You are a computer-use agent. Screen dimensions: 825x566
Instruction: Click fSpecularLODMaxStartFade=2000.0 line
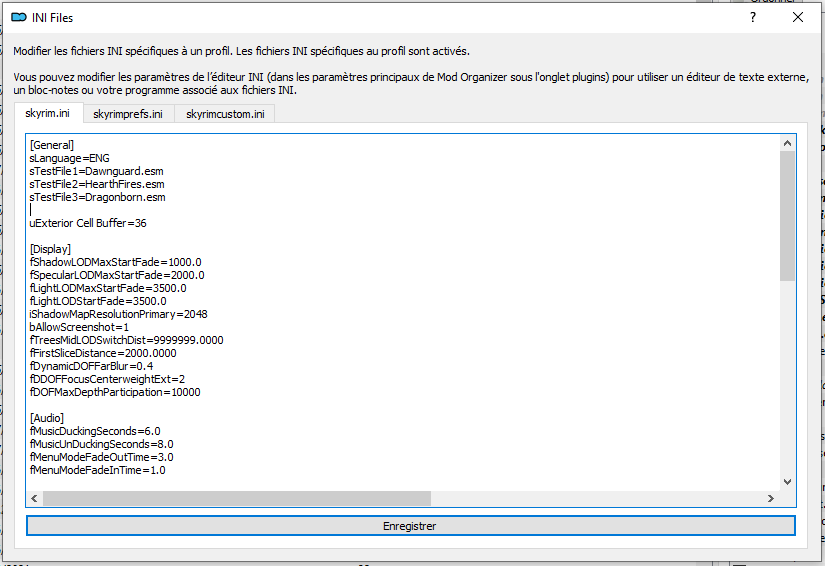pyautogui.click(x=117, y=276)
